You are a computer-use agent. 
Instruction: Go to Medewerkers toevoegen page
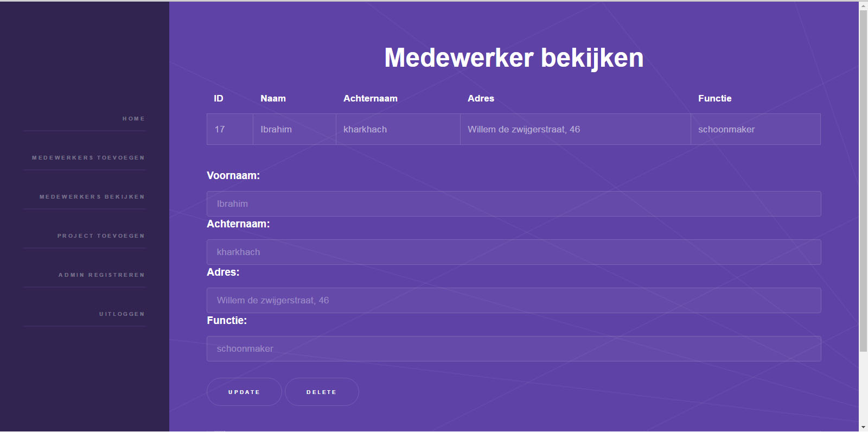pos(88,157)
